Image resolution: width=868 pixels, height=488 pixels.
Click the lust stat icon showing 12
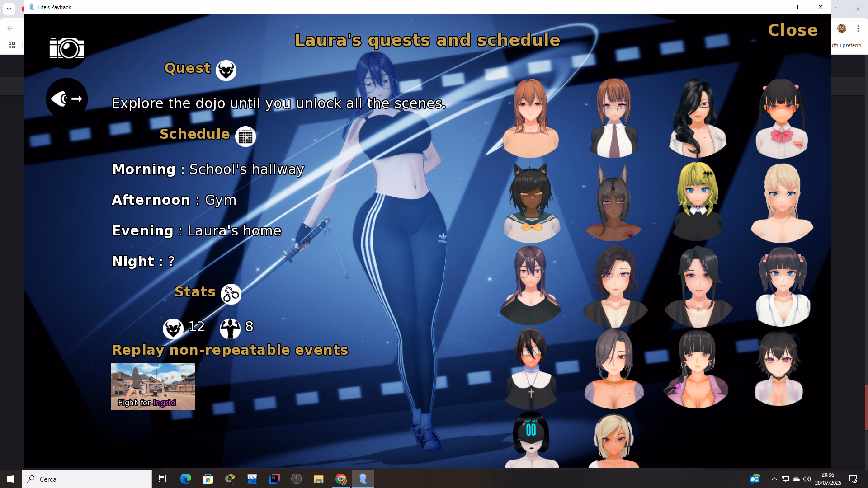tap(173, 328)
